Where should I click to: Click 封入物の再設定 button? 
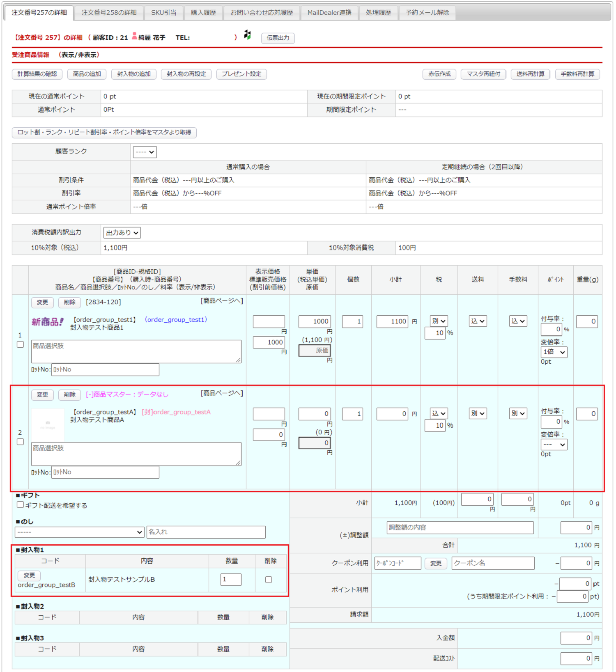coord(186,74)
